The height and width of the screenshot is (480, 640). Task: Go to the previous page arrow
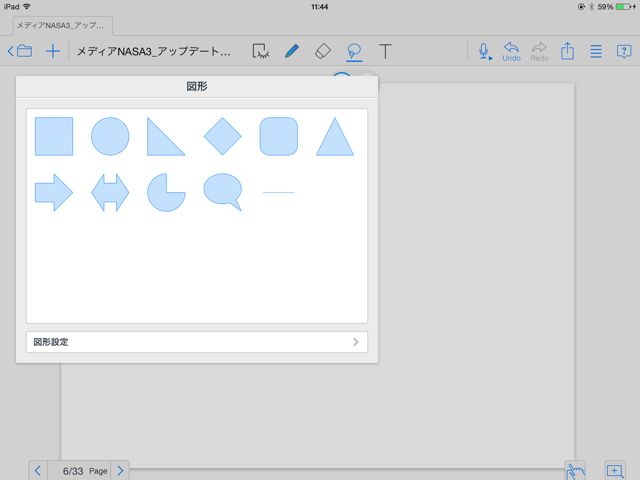[x=38, y=471]
